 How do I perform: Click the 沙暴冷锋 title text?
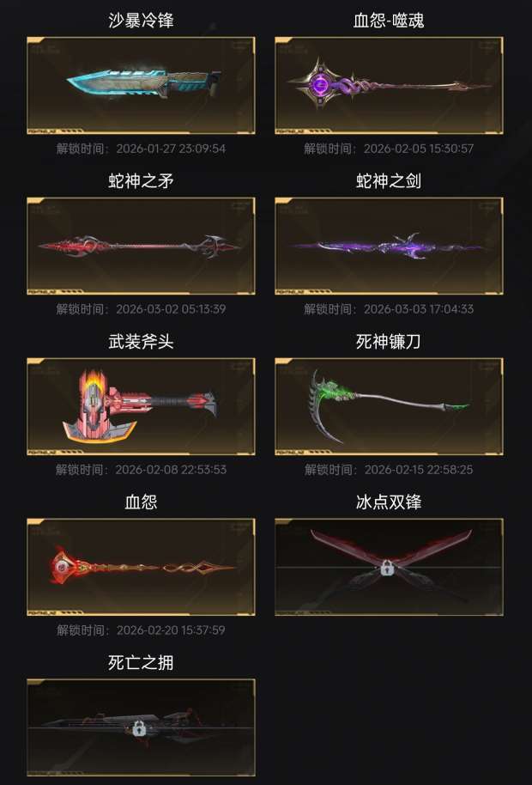141,21
